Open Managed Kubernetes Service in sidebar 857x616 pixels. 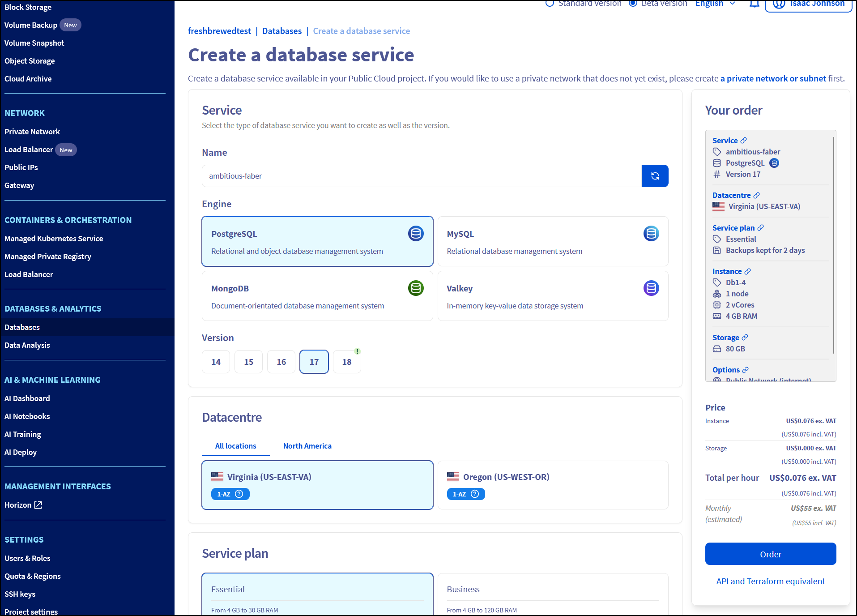click(54, 239)
